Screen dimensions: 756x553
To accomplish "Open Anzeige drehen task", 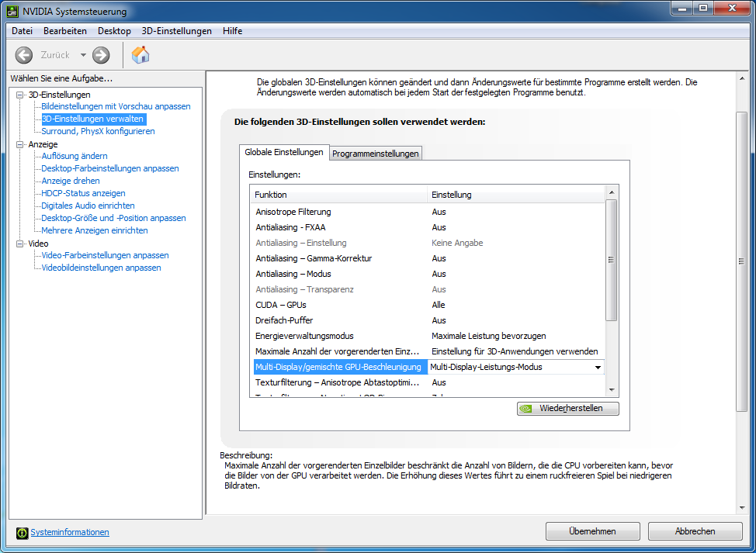I will (x=71, y=181).
